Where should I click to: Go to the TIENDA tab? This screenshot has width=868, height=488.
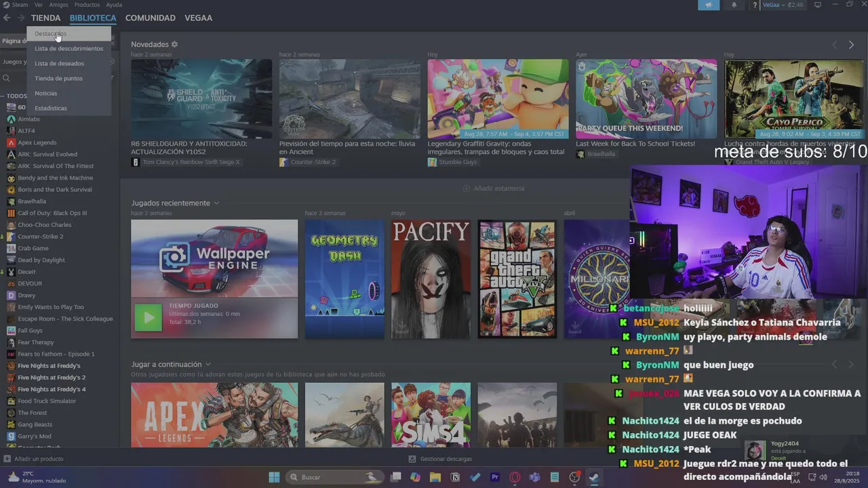[45, 18]
